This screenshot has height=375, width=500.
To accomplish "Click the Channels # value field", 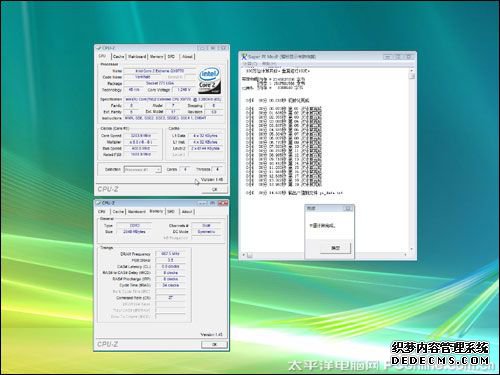I will click(x=206, y=226).
